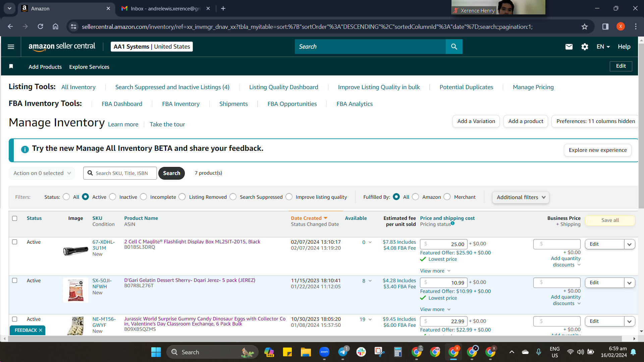
Task: Check the box for the D'Gari Gelatin row
Action: 15,280
